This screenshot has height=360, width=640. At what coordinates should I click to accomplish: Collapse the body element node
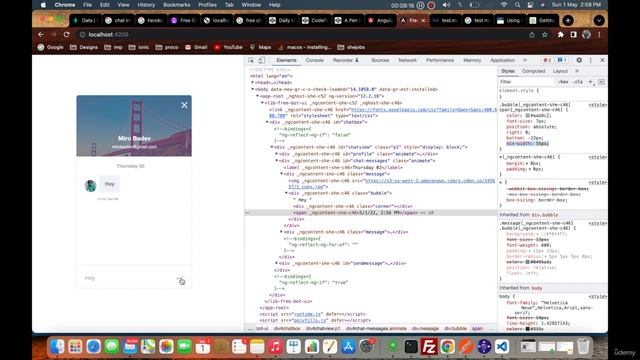coord(253,89)
